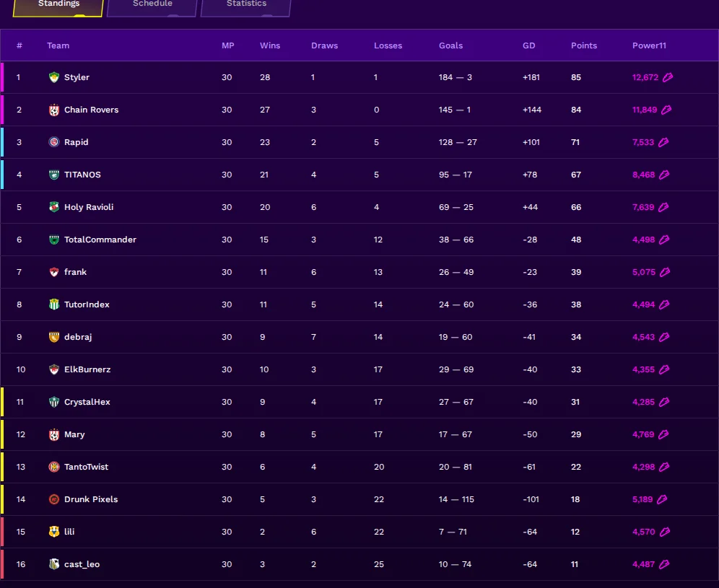Image resolution: width=719 pixels, height=588 pixels.
Task: Click the Drunk Pixels team crest icon
Action: click(x=54, y=499)
